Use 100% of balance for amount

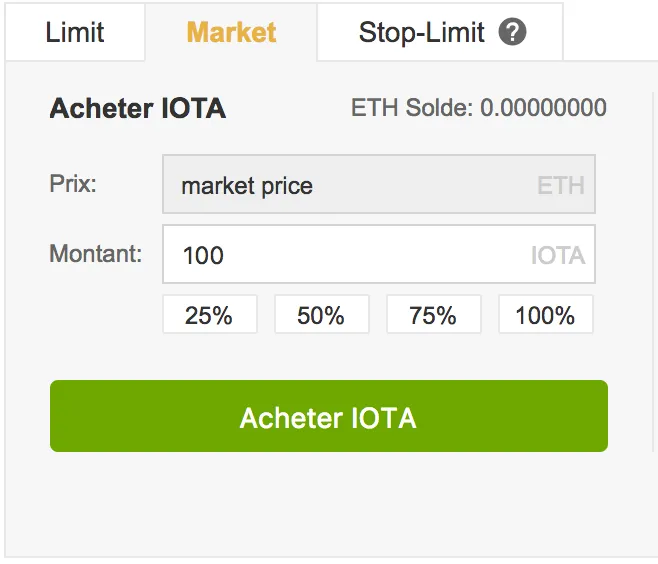pos(546,314)
